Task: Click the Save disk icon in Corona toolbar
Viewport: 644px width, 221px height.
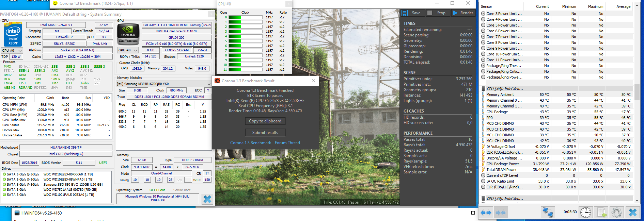Action: pos(405,13)
